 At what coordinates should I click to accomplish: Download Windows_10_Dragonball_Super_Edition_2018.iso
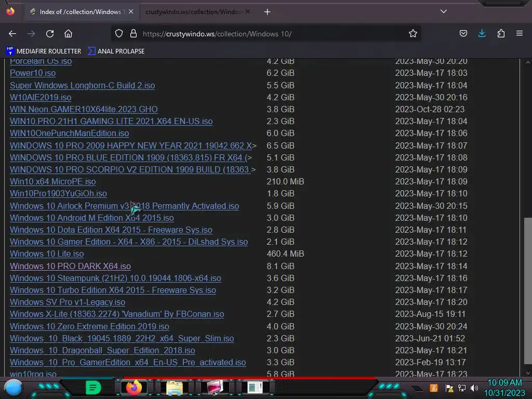102,350
